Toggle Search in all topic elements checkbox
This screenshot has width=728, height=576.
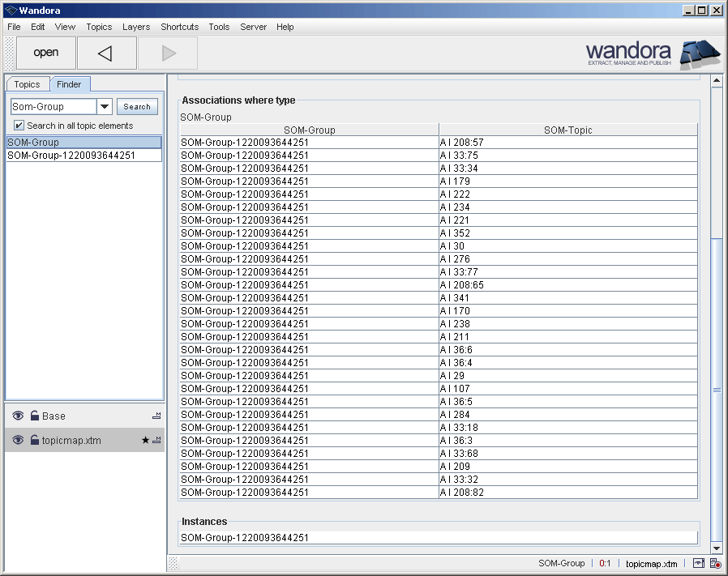point(19,126)
